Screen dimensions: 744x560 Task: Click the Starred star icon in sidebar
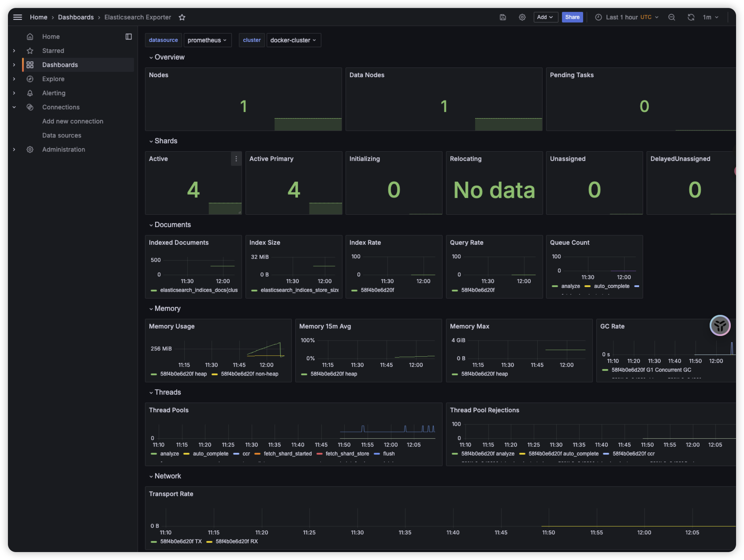click(x=30, y=51)
